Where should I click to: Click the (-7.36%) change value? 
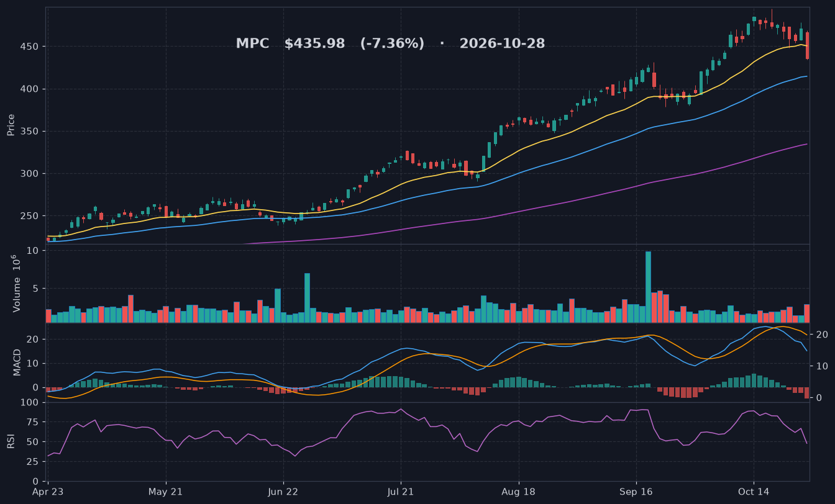click(392, 43)
